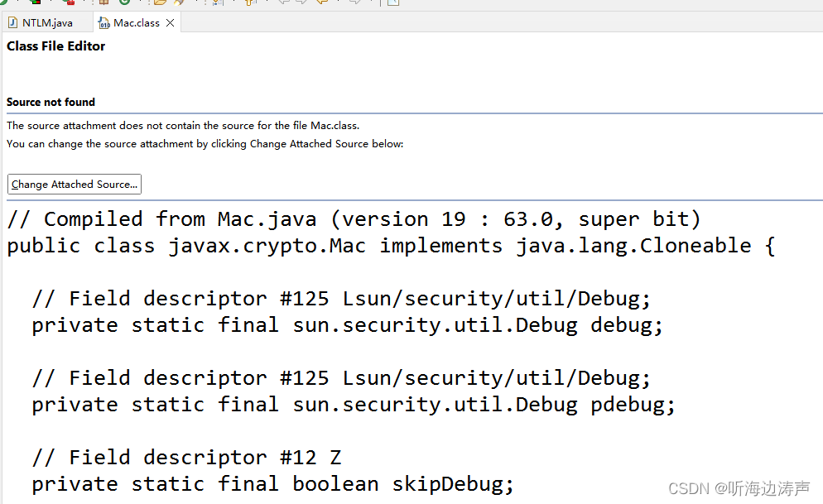The height and width of the screenshot is (504, 823).
Task: Click the Java file icon on NTLM.java tab
Action: [x=12, y=22]
